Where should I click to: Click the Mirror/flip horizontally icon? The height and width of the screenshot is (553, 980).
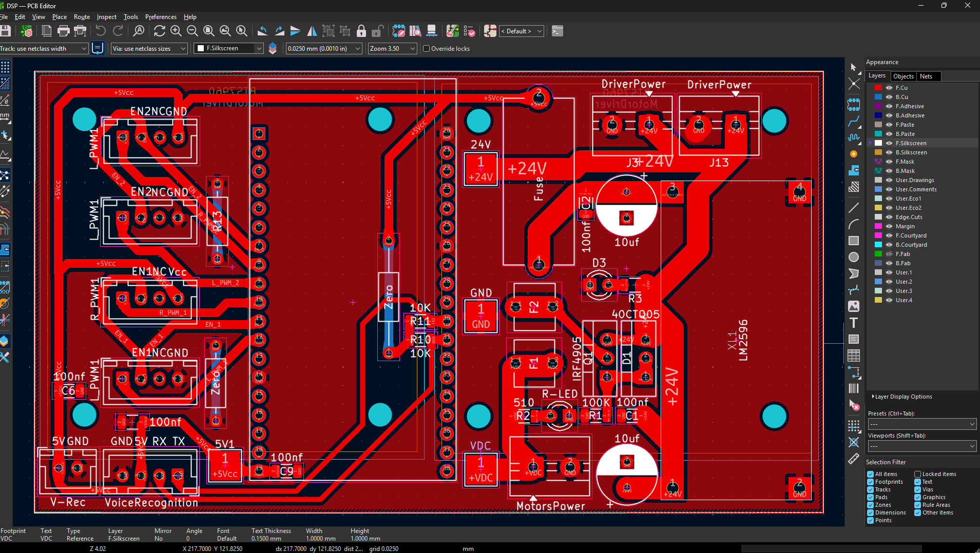(x=312, y=31)
